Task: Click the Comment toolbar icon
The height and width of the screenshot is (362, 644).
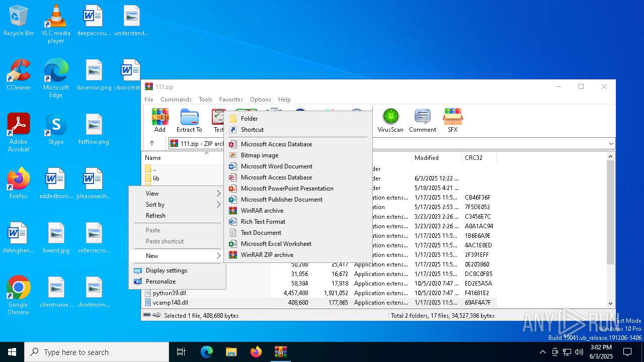Action: (x=423, y=120)
